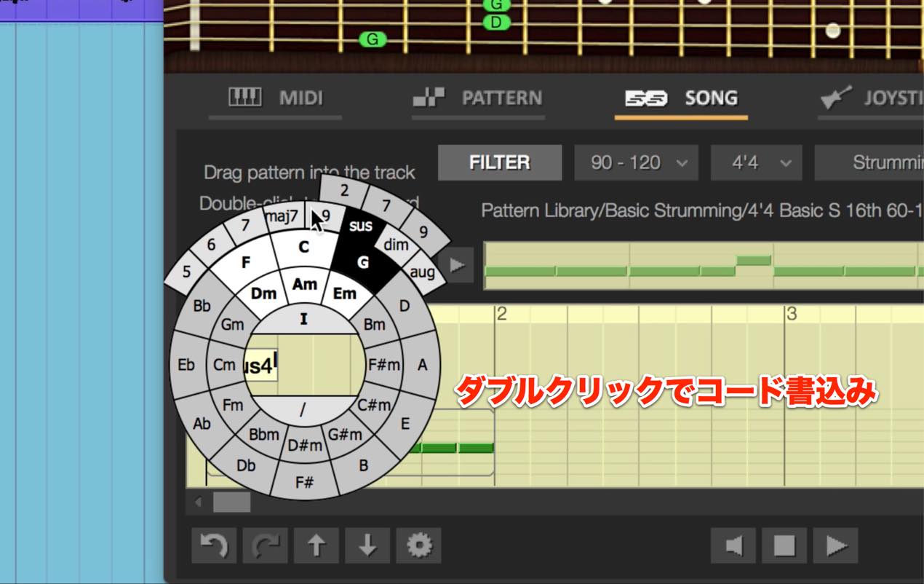Click the slash segment in wheel center
The image size is (924, 584).
point(303,410)
